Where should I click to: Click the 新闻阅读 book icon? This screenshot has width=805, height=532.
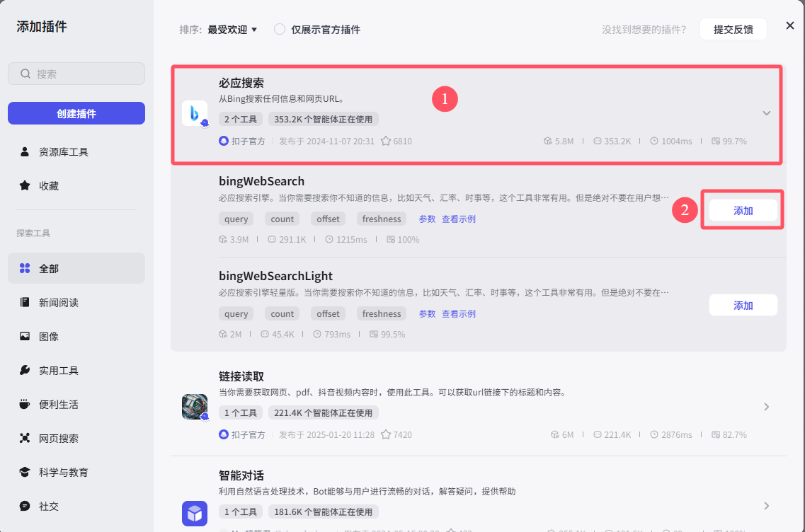[25, 302]
